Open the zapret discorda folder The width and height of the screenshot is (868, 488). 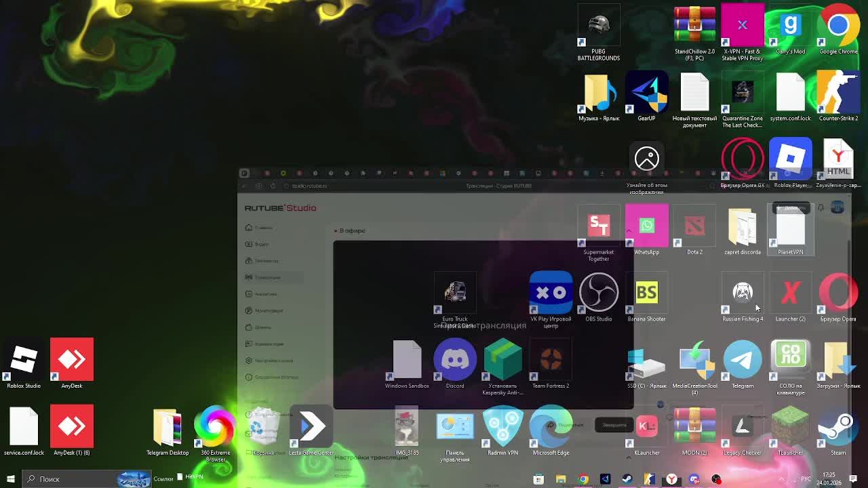coord(743,226)
